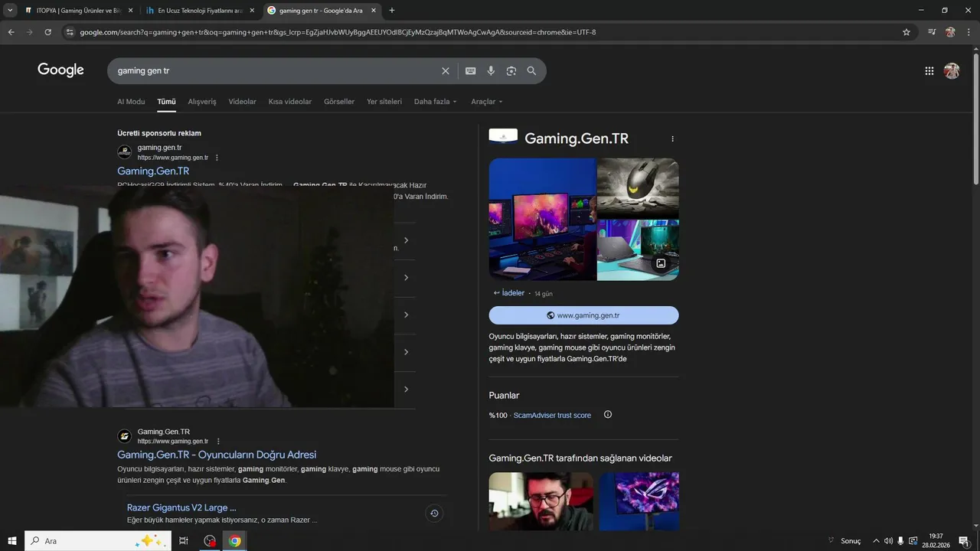This screenshot has width=980, height=551.
Task: Click the www.gaming.gen.tr button
Action: 583,315
